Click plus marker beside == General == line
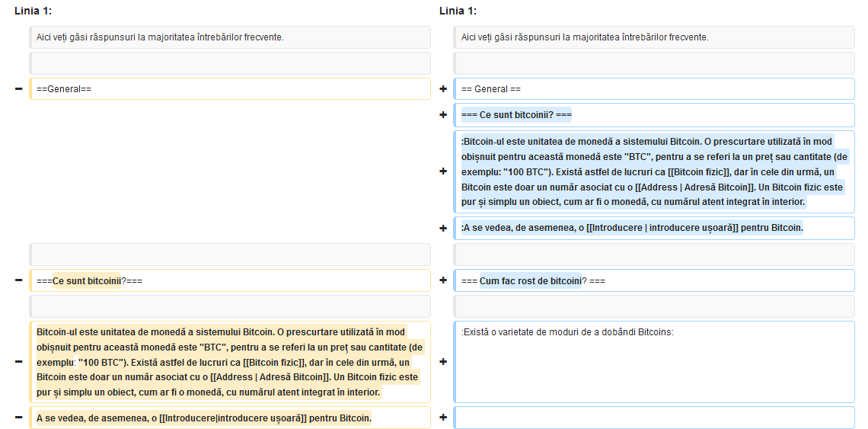Image resolution: width=868 pixels, height=429 pixels. pos(443,88)
